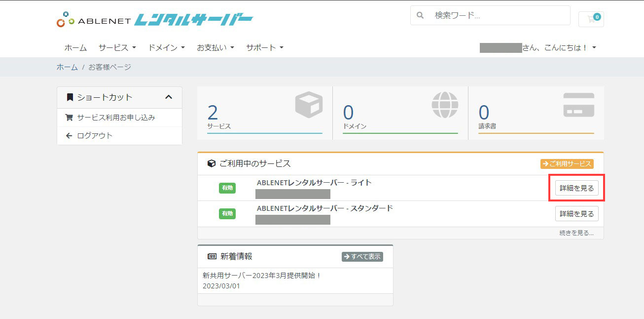Viewport: 644px width, 319px height.
Task: Click the newspaper icon beside 新着情報
Action: 212,256
